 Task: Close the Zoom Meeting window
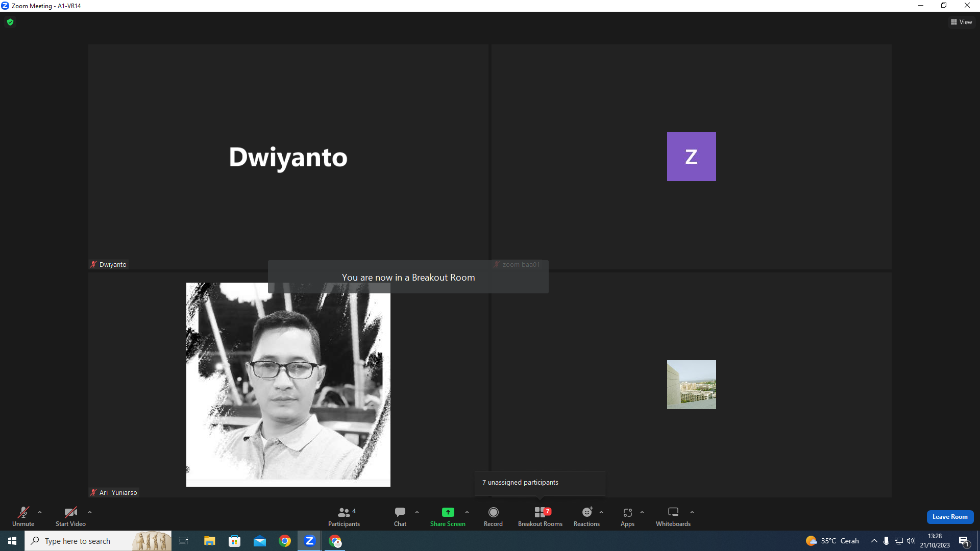coord(967,6)
